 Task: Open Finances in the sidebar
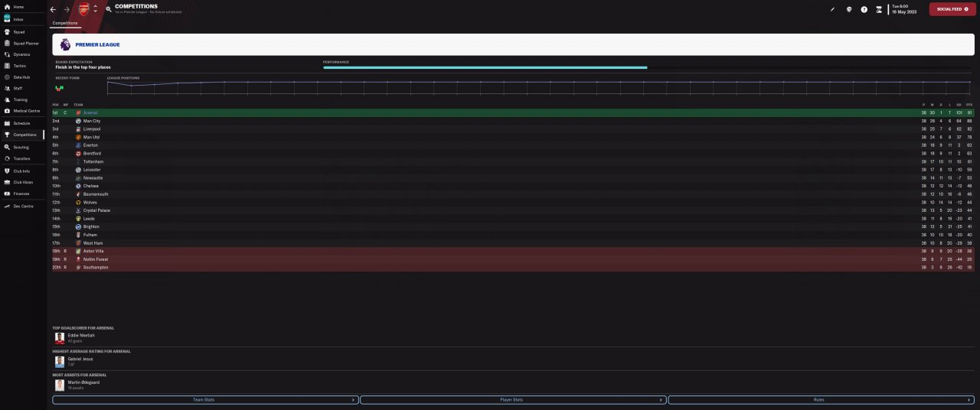21,194
